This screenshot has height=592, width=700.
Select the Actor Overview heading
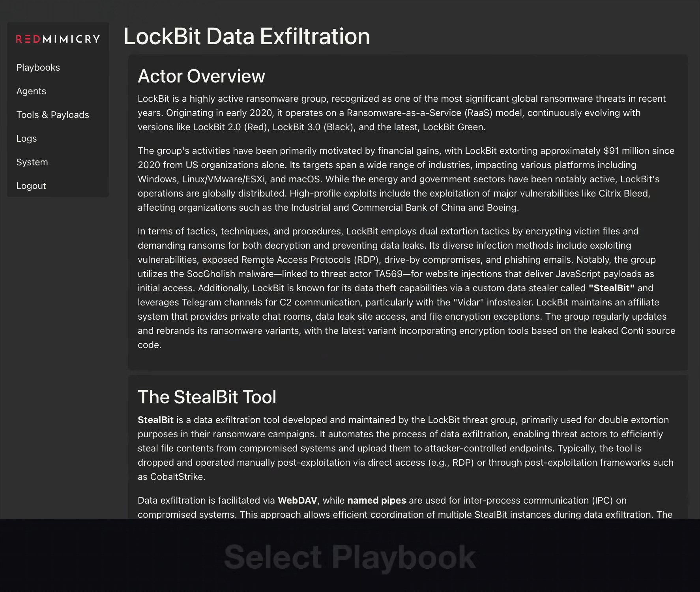(201, 76)
